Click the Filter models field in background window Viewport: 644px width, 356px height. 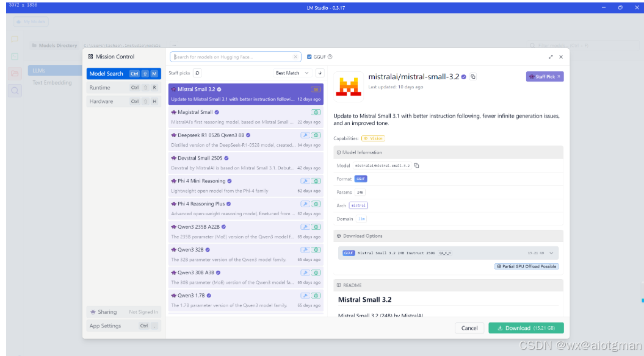(583, 46)
